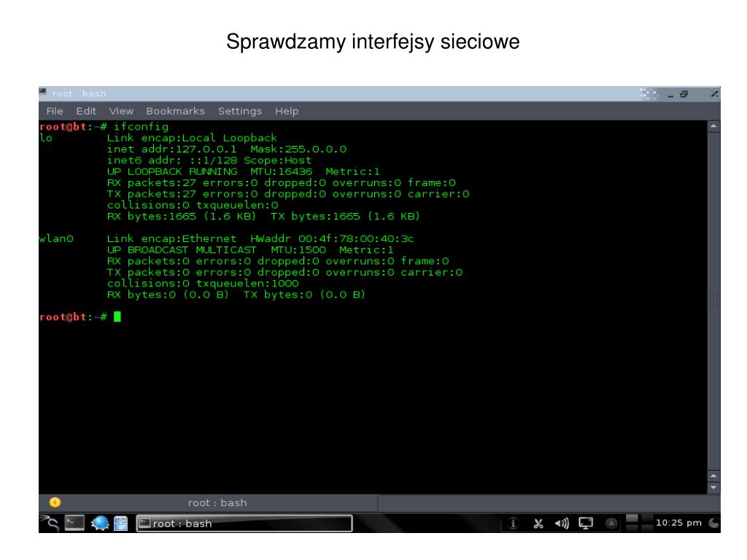Click 'inet6 addr: ::1/128' text
This screenshot has height=560, width=747.
pos(172,160)
